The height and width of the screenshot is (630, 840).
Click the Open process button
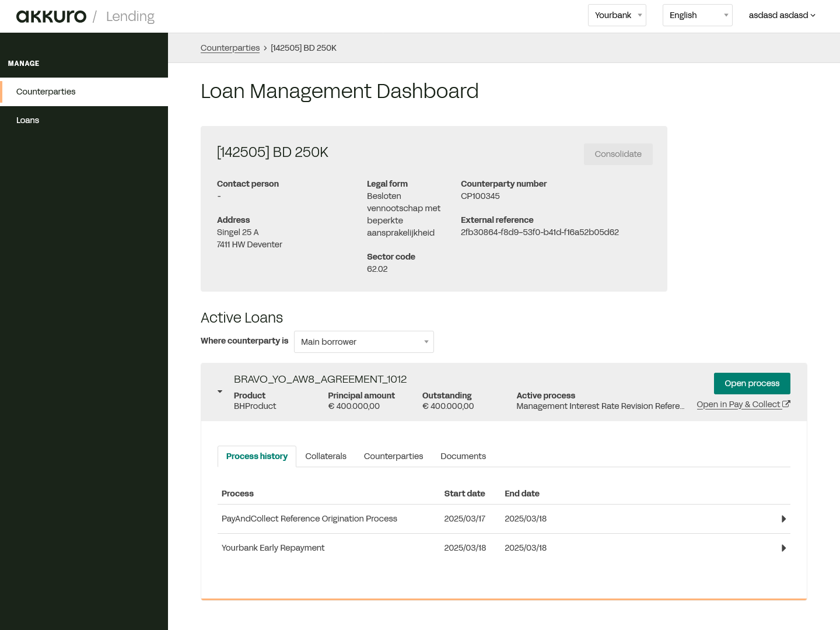click(x=752, y=383)
